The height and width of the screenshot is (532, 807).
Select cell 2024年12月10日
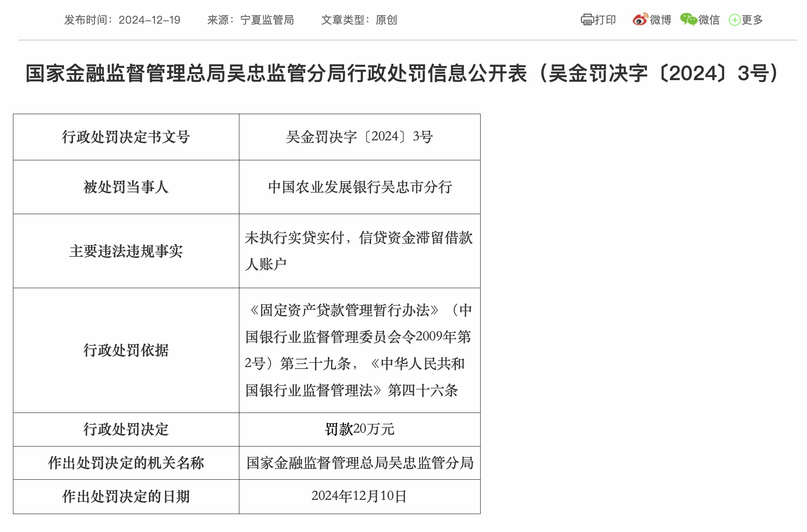click(360, 497)
